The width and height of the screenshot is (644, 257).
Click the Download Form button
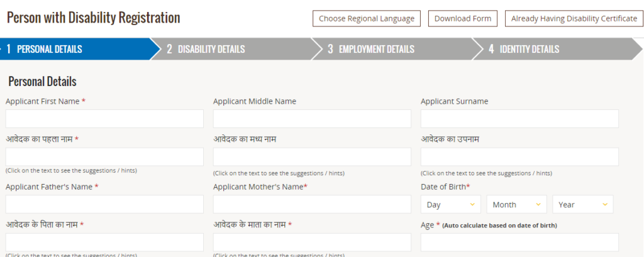pyautogui.click(x=463, y=18)
